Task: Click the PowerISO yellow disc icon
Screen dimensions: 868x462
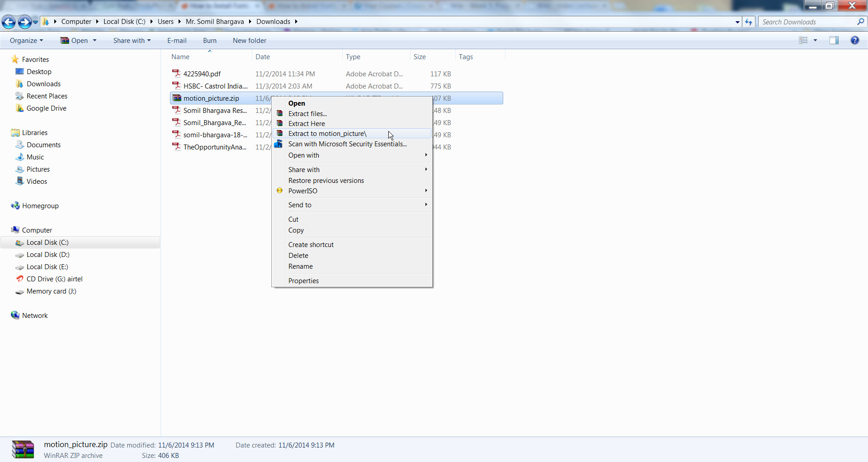Action: [x=280, y=191]
